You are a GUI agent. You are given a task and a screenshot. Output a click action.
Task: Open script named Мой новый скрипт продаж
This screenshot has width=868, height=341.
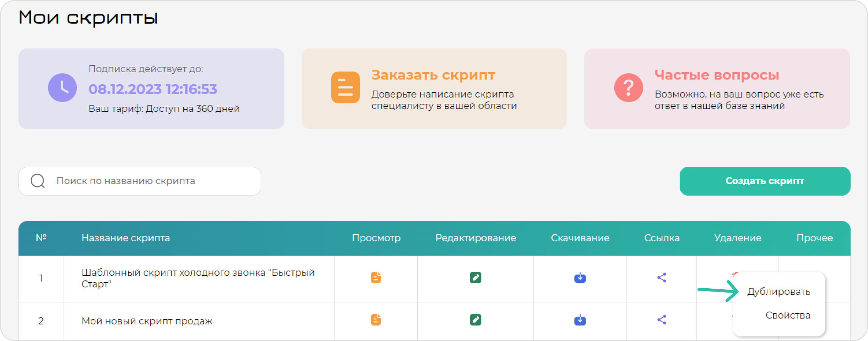[x=147, y=321]
